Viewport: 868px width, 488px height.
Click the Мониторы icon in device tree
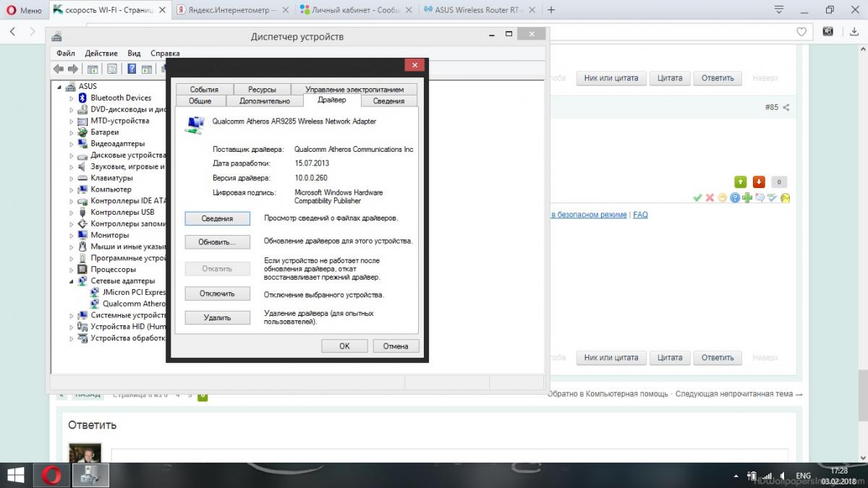point(82,235)
